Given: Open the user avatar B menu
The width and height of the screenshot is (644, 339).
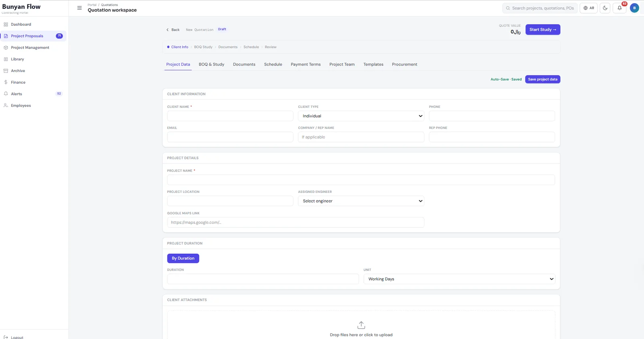Looking at the screenshot, I should point(634,8).
